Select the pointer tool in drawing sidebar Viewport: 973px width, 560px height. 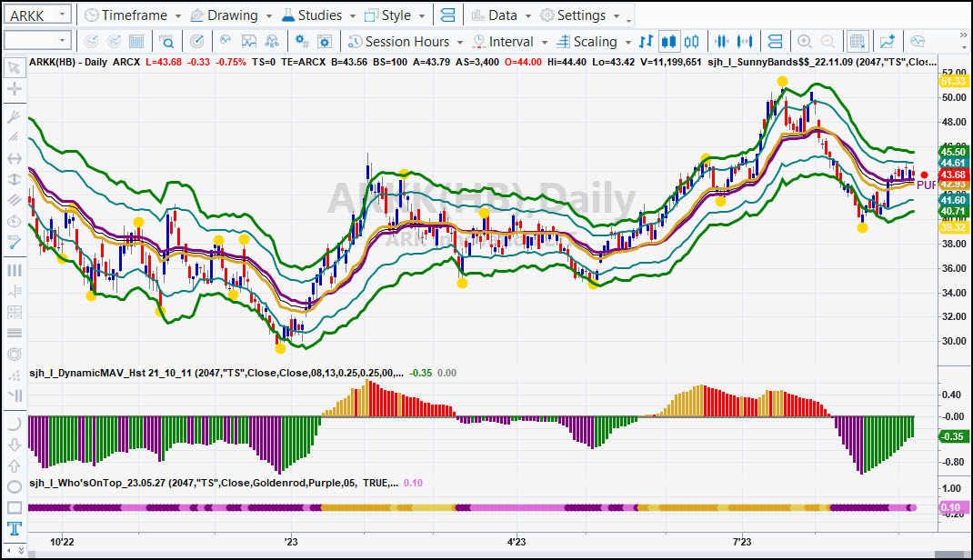click(14, 67)
